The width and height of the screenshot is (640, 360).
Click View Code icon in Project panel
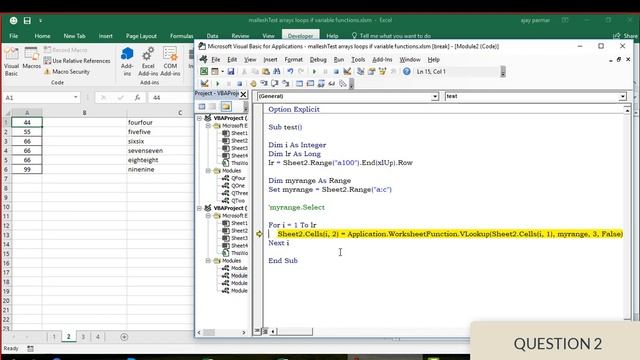[x=202, y=107]
